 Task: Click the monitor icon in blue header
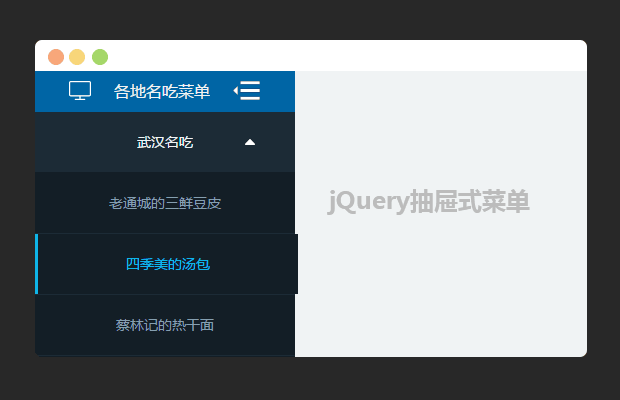pyautogui.click(x=80, y=91)
